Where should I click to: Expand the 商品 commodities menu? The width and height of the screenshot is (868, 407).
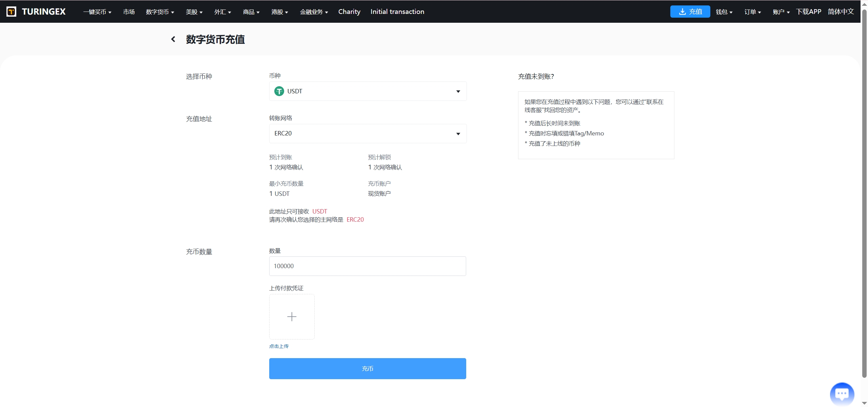(x=251, y=12)
